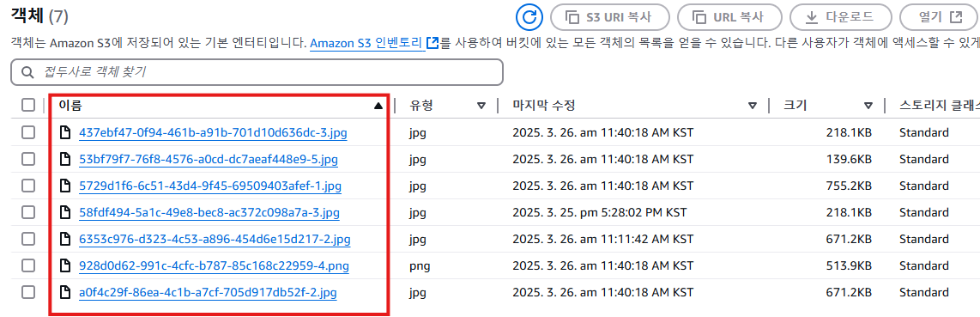980x317 pixels.
Task: Select the 2025. 3. 25. pm 5:28:02 date cell
Action: point(599,212)
